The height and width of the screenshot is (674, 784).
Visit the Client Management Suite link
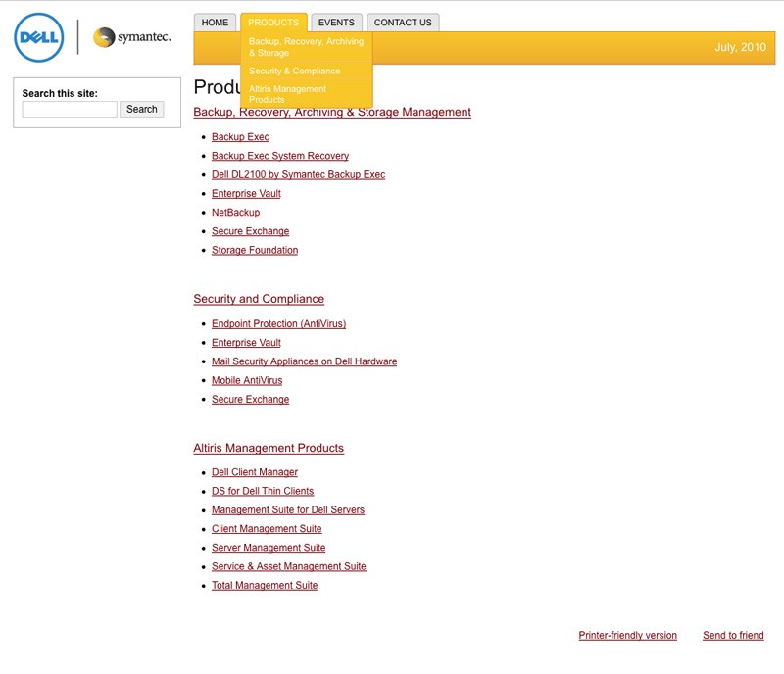point(267,529)
